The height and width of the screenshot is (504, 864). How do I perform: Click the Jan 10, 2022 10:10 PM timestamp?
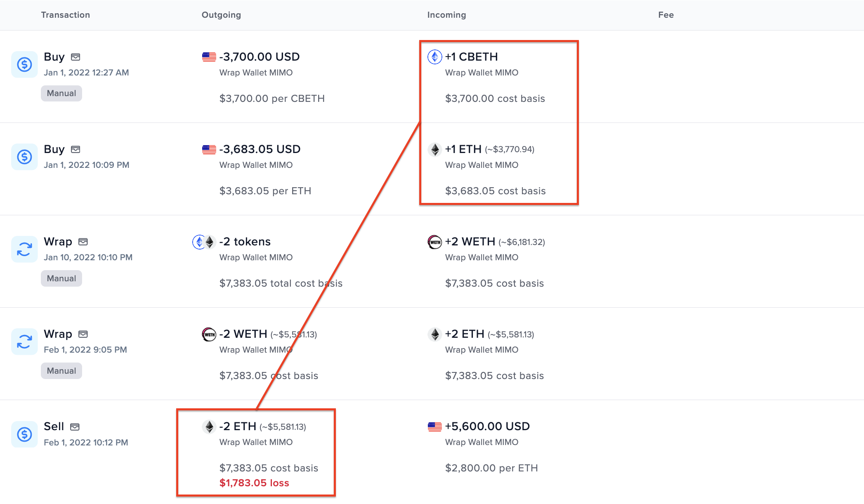pyautogui.click(x=88, y=257)
